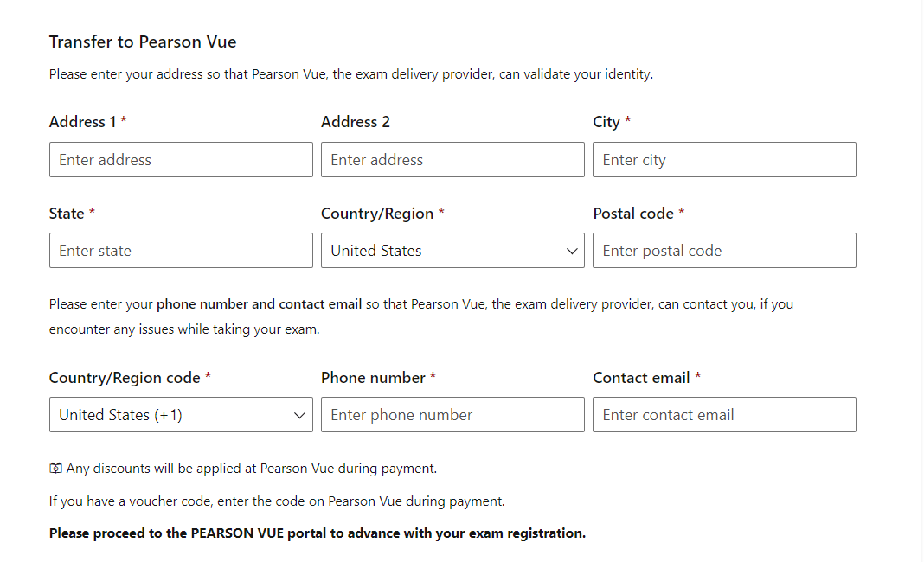
Task: Click the 'Address 1' field label
Action: click(82, 122)
